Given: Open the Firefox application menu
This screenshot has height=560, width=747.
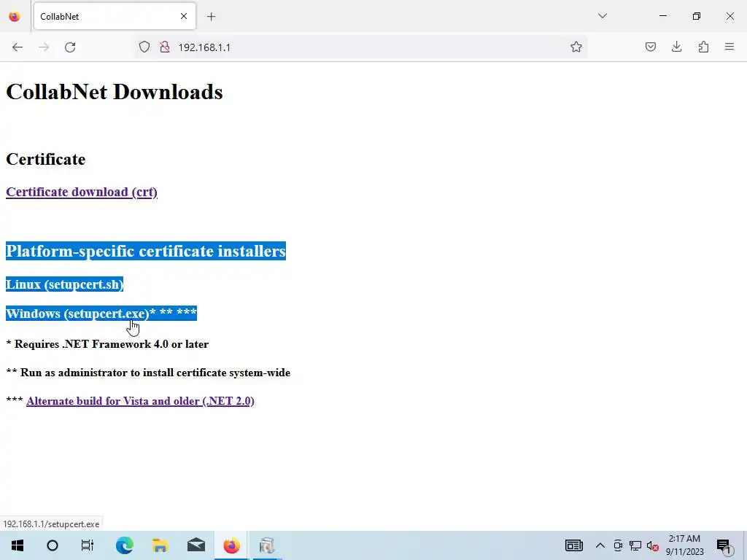Looking at the screenshot, I should click(729, 47).
